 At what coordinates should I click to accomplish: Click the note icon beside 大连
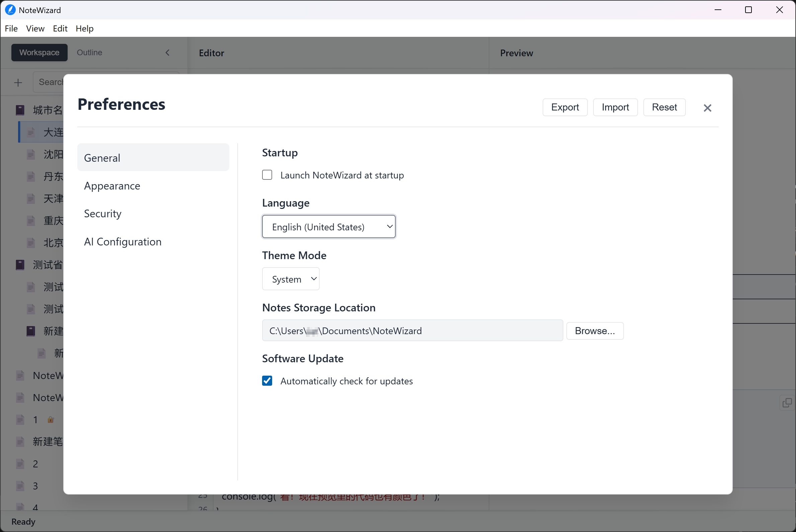(31, 132)
